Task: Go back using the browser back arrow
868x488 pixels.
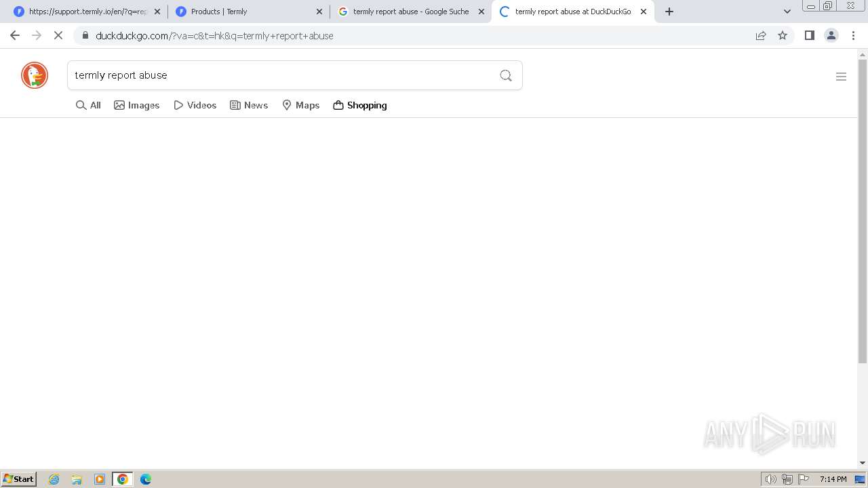Action: (x=15, y=35)
